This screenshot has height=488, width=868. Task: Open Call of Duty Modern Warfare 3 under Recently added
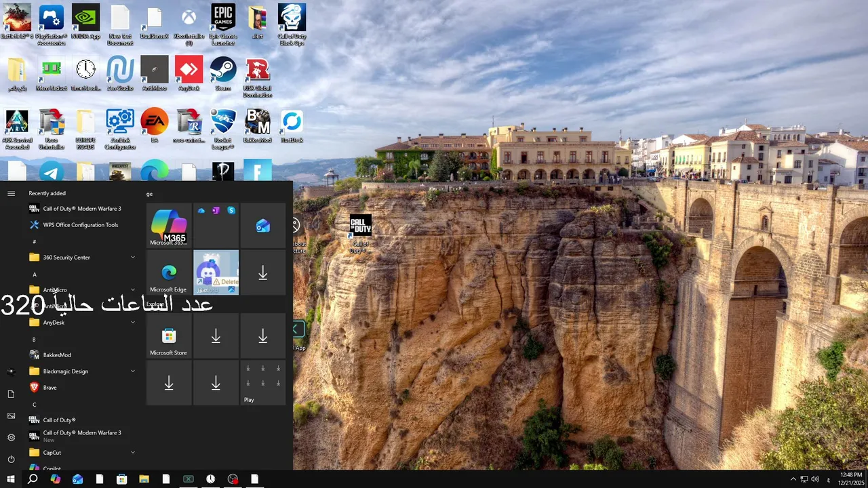tap(81, 209)
